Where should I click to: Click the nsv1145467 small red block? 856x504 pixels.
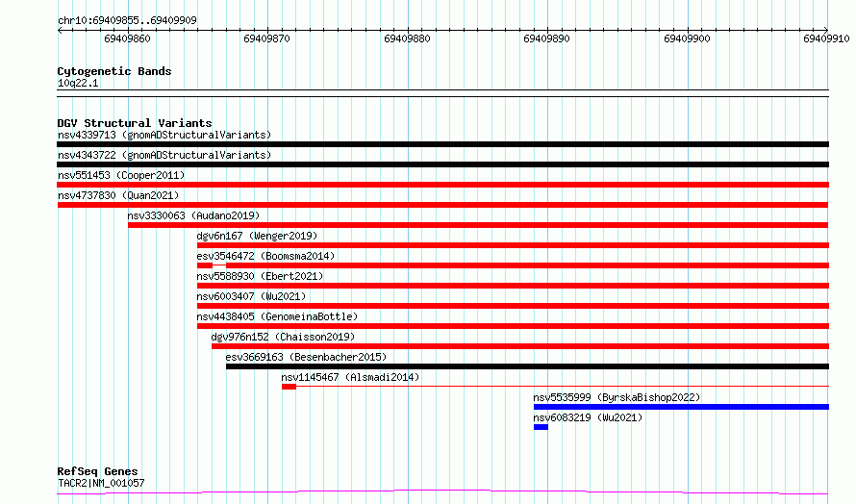pyautogui.click(x=289, y=388)
